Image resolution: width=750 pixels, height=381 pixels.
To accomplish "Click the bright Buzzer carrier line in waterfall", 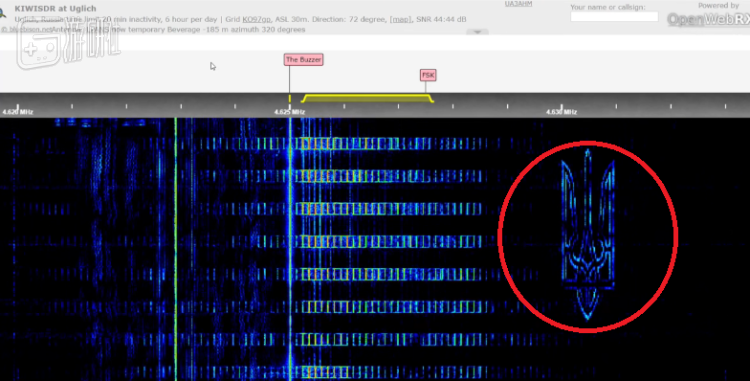I will 290,249.
